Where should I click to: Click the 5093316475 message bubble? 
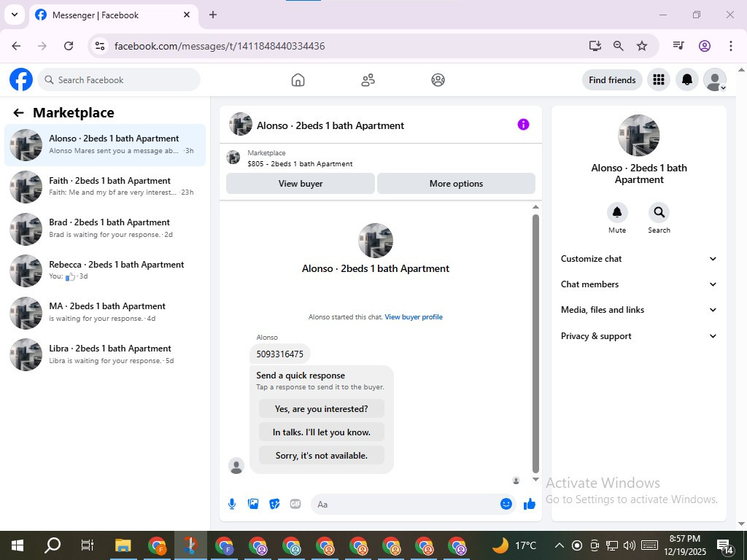click(x=279, y=354)
